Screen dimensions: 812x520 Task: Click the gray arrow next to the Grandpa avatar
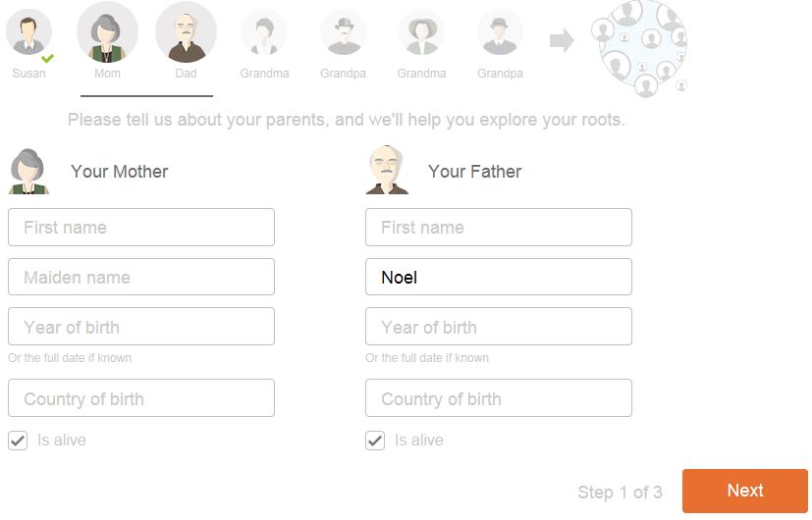pyautogui.click(x=562, y=40)
